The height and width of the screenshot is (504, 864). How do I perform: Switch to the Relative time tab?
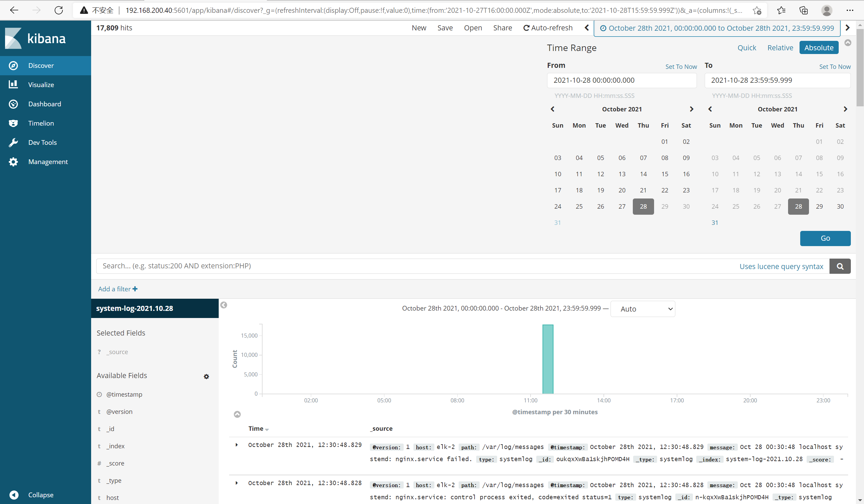[780, 48]
